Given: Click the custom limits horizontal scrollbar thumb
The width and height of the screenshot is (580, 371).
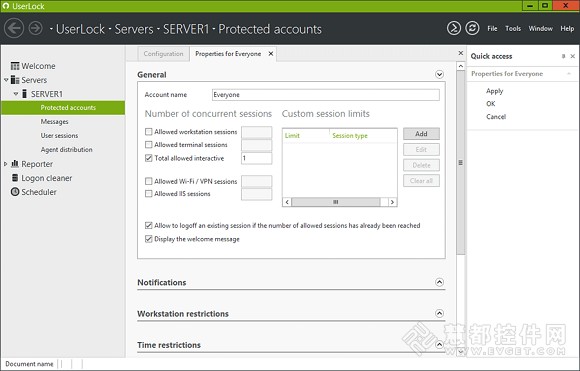Looking at the screenshot, I should [x=335, y=202].
